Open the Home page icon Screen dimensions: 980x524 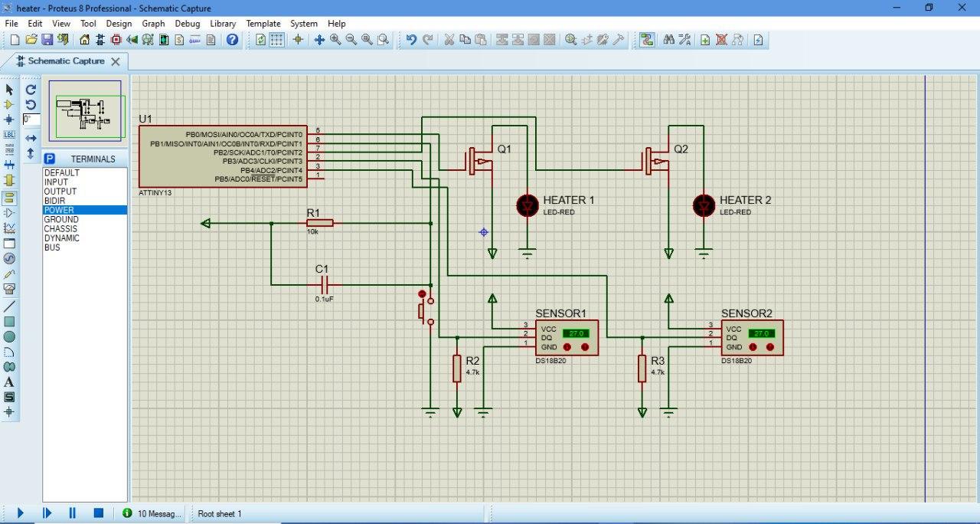pos(84,40)
